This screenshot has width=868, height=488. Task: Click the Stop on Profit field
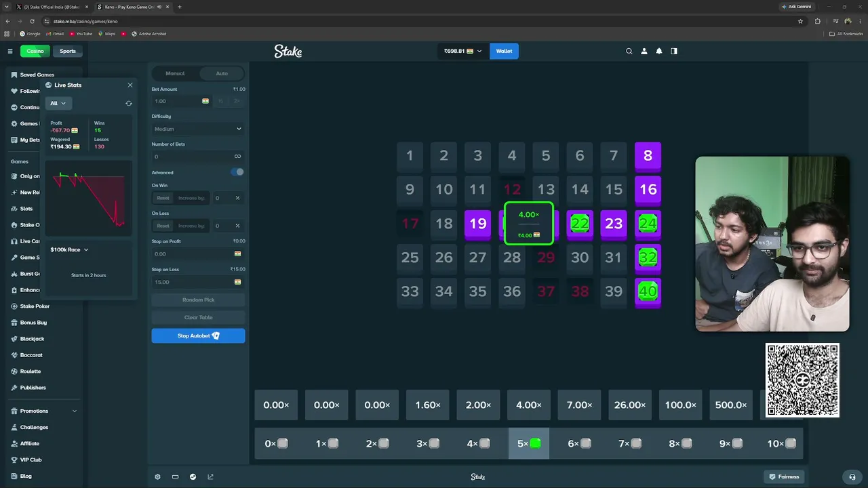[x=198, y=253]
